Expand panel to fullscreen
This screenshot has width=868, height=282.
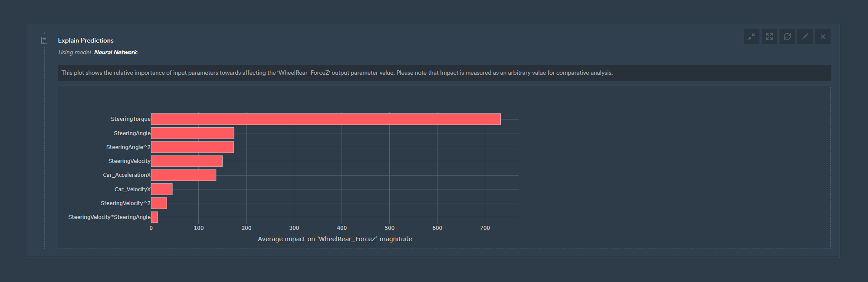click(769, 36)
